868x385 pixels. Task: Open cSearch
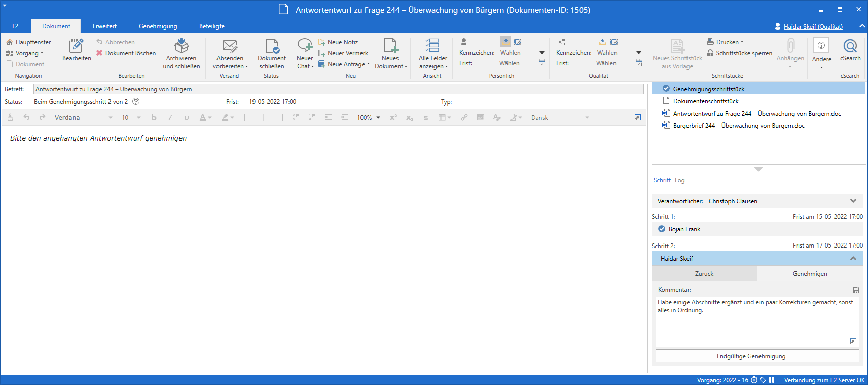coord(850,50)
